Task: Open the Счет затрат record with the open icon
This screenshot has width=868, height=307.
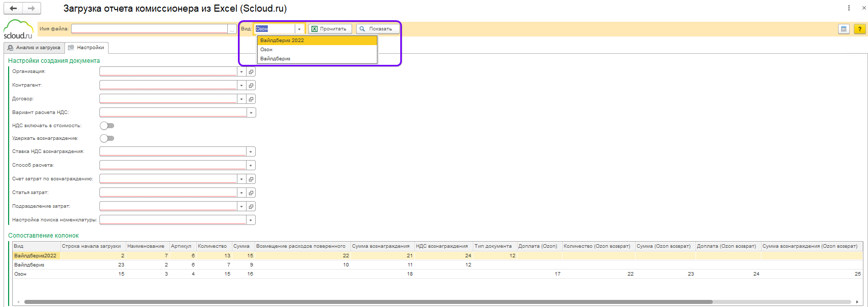Action: (x=251, y=179)
